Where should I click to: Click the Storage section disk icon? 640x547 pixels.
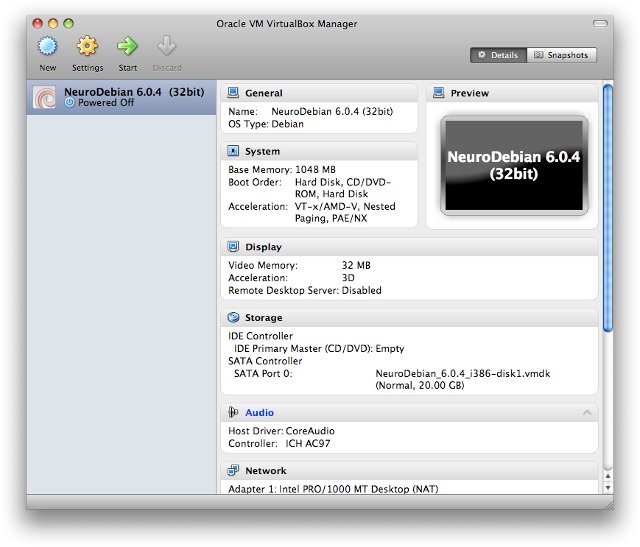(233, 318)
